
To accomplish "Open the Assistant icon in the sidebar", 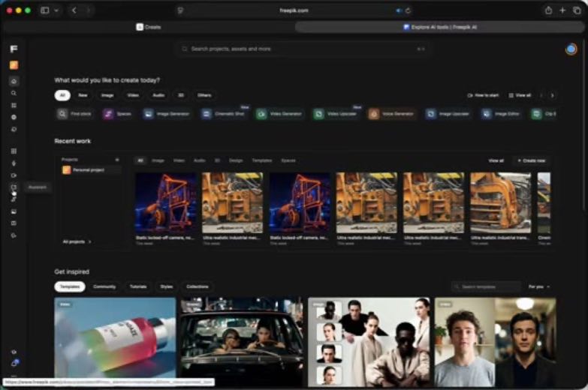I will pos(14,187).
